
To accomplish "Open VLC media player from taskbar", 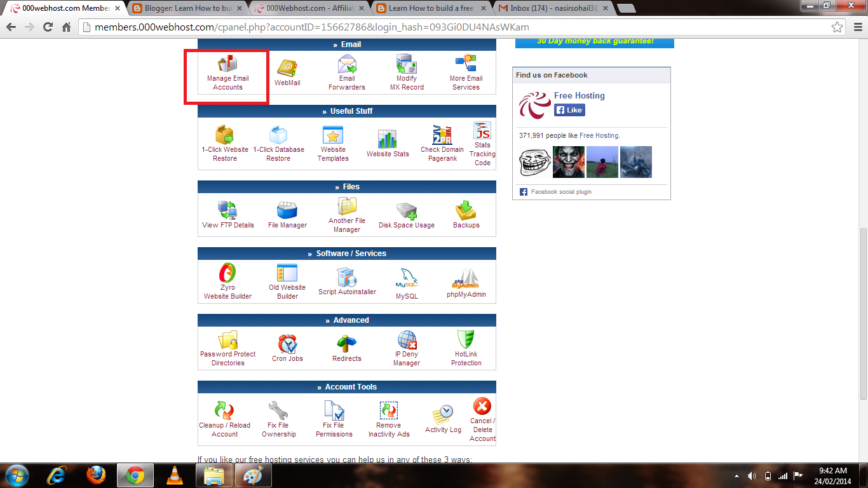I will (174, 475).
